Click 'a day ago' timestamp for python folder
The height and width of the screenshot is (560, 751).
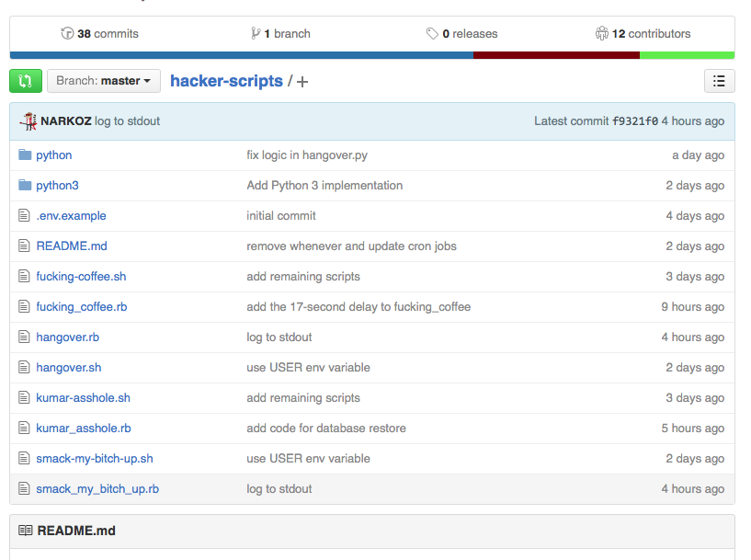click(698, 155)
